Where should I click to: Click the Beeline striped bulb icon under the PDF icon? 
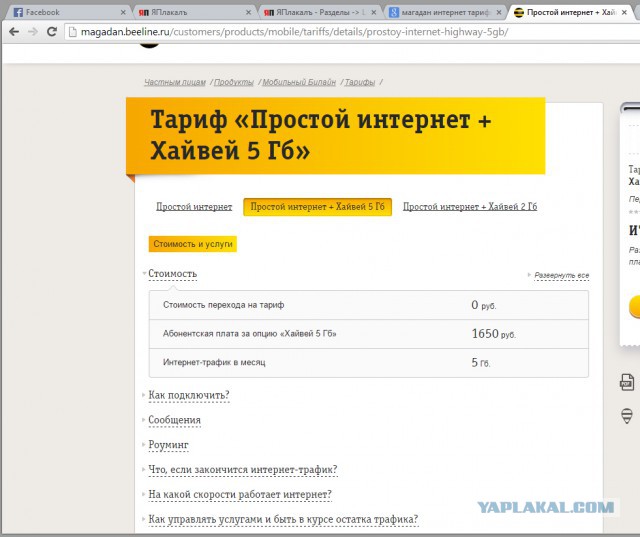coord(627,416)
